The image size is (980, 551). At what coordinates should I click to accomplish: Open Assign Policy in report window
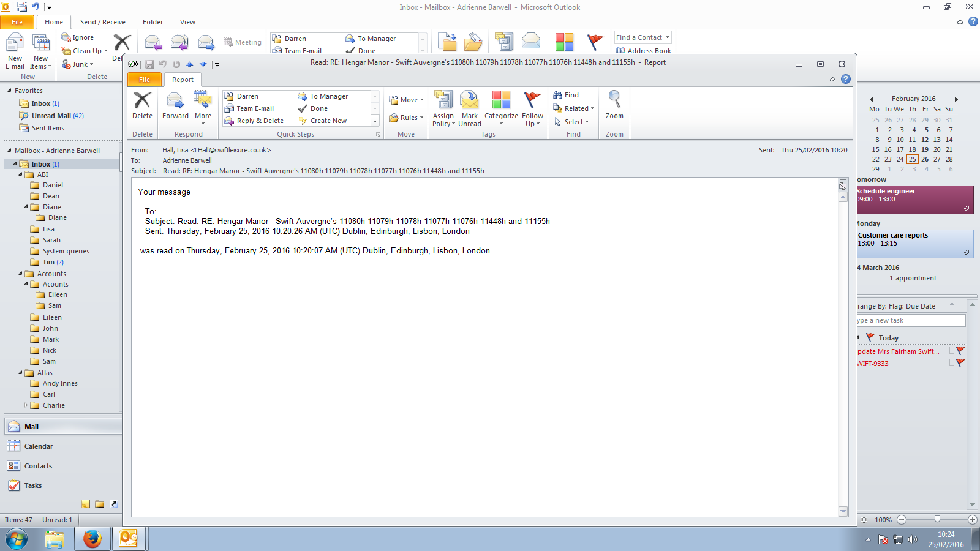[443, 109]
